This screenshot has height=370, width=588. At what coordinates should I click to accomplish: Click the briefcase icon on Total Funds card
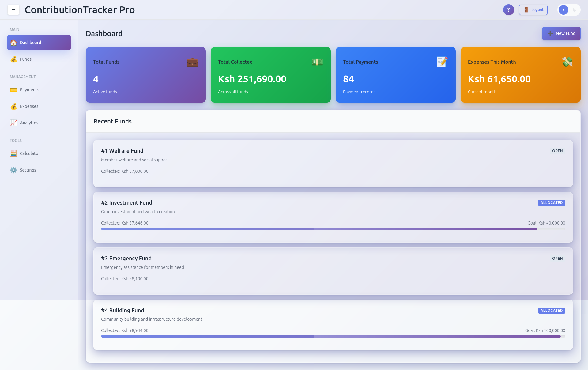[x=192, y=62]
